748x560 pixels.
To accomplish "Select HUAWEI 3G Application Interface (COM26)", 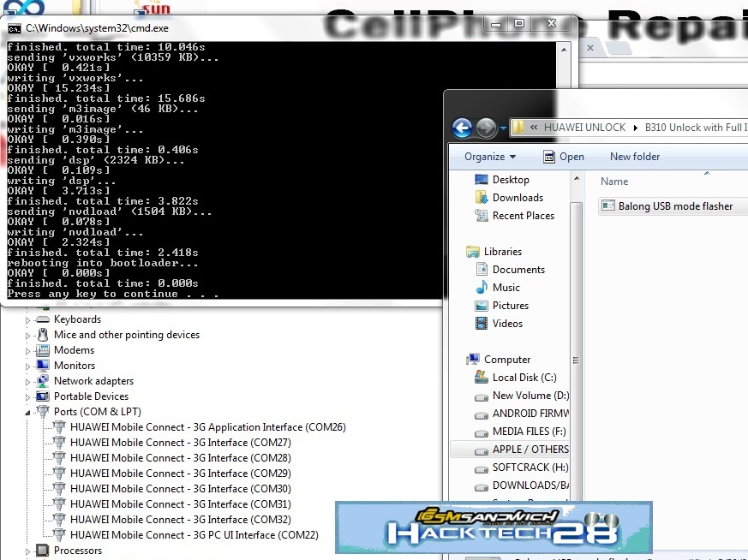I will pyautogui.click(x=207, y=427).
